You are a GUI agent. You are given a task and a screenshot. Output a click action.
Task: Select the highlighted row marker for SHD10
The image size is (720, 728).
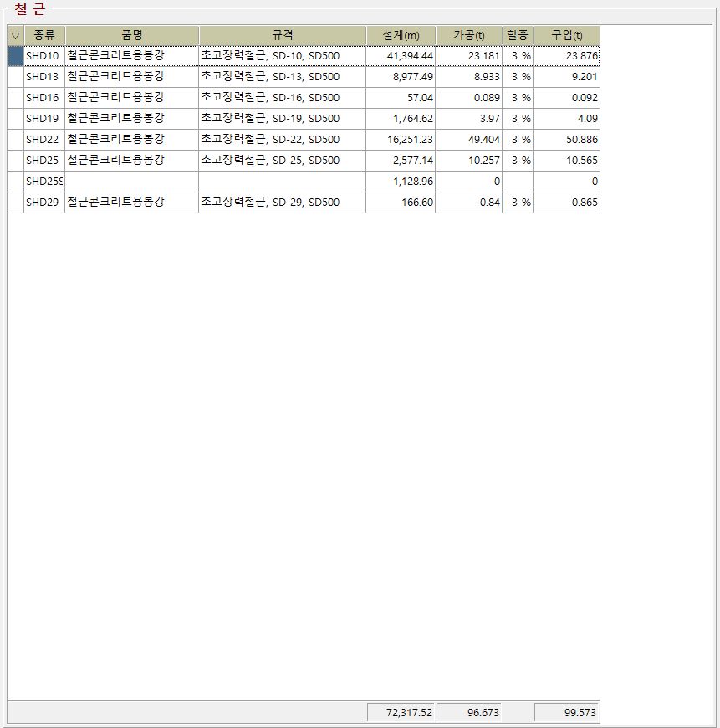(15, 56)
